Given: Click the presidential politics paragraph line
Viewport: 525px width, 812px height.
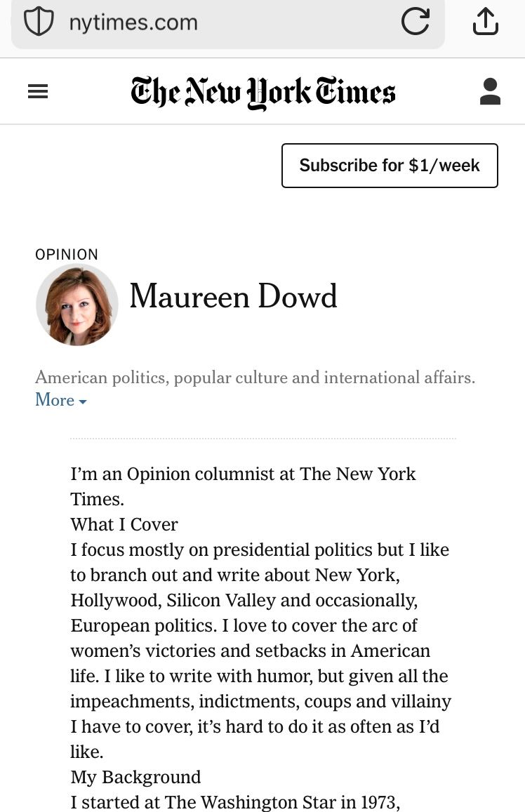Looking at the screenshot, I should pyautogui.click(x=260, y=550).
